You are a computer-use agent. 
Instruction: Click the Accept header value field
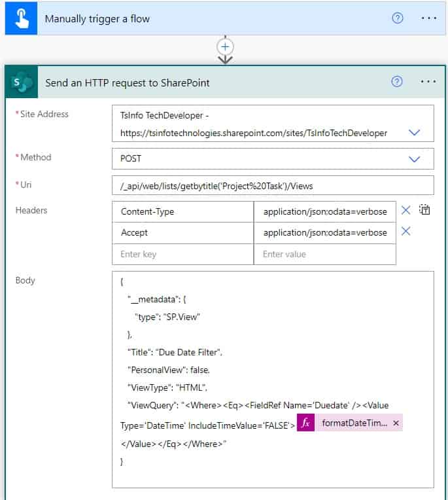pyautogui.click(x=325, y=233)
